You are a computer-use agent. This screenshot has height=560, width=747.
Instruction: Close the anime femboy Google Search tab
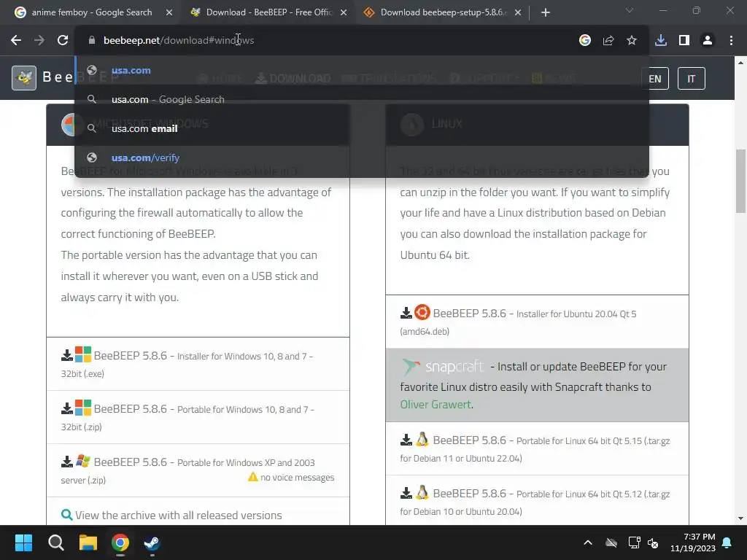(x=169, y=12)
